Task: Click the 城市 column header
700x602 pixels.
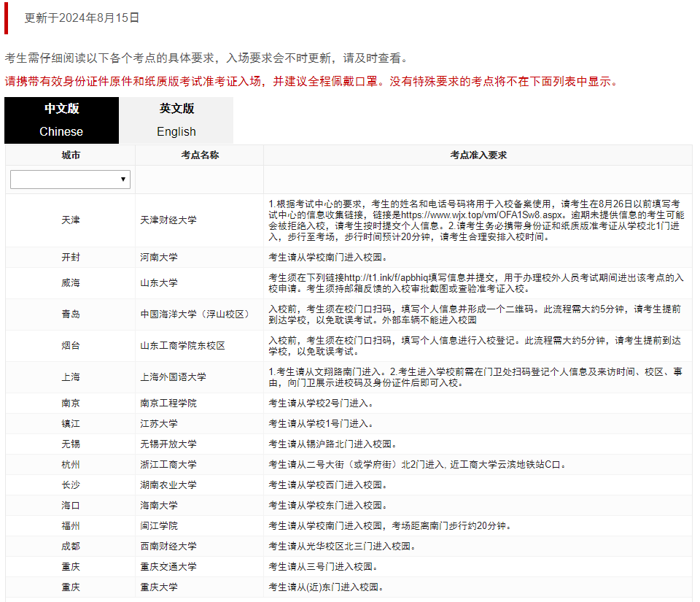Action: coord(71,155)
